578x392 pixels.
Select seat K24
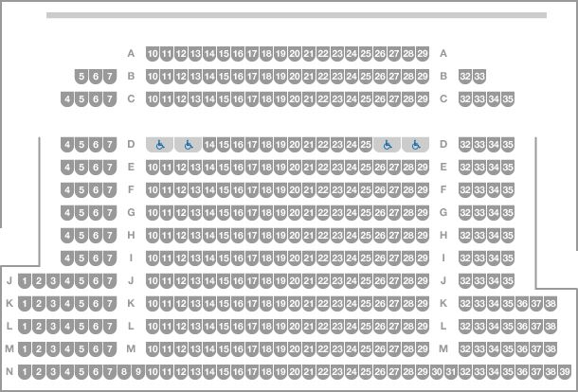tap(352, 304)
